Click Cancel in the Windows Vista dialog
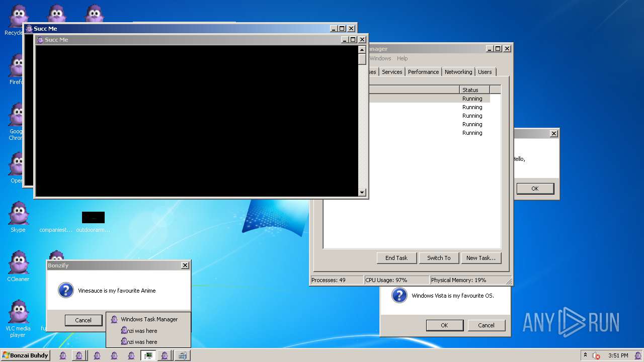 [x=486, y=325]
